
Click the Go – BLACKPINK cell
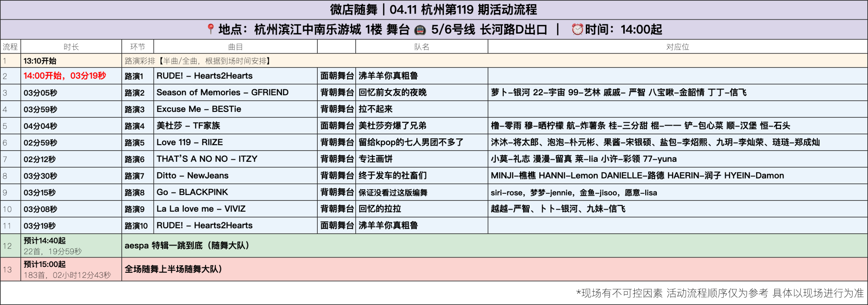pyautogui.click(x=192, y=192)
